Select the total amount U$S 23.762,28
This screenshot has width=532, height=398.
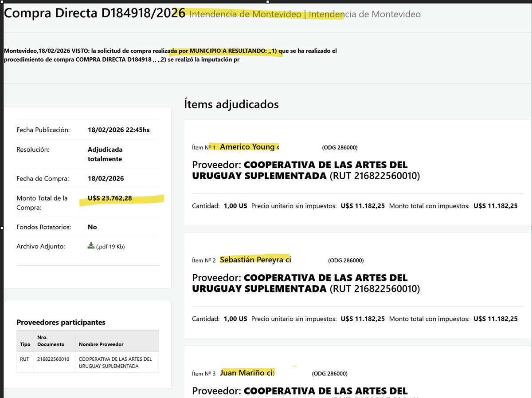(110, 198)
